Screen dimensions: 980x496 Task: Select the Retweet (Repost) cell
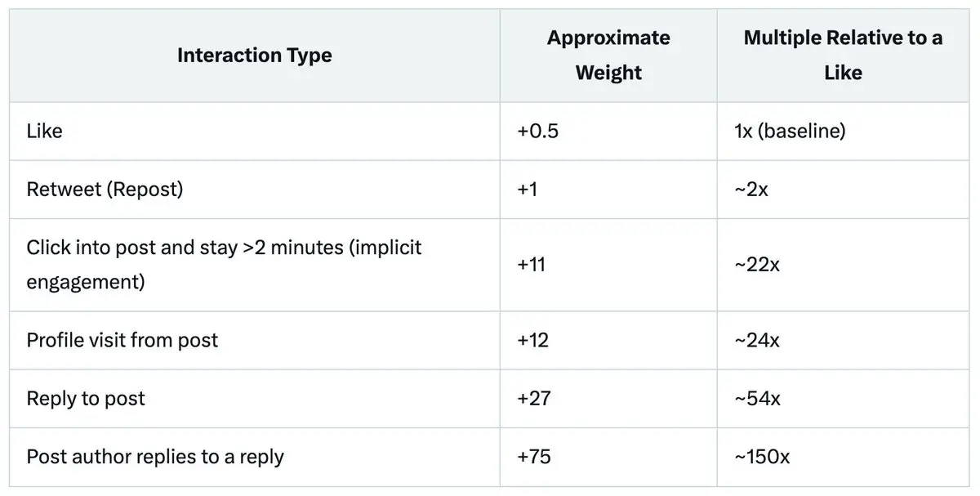pos(105,190)
